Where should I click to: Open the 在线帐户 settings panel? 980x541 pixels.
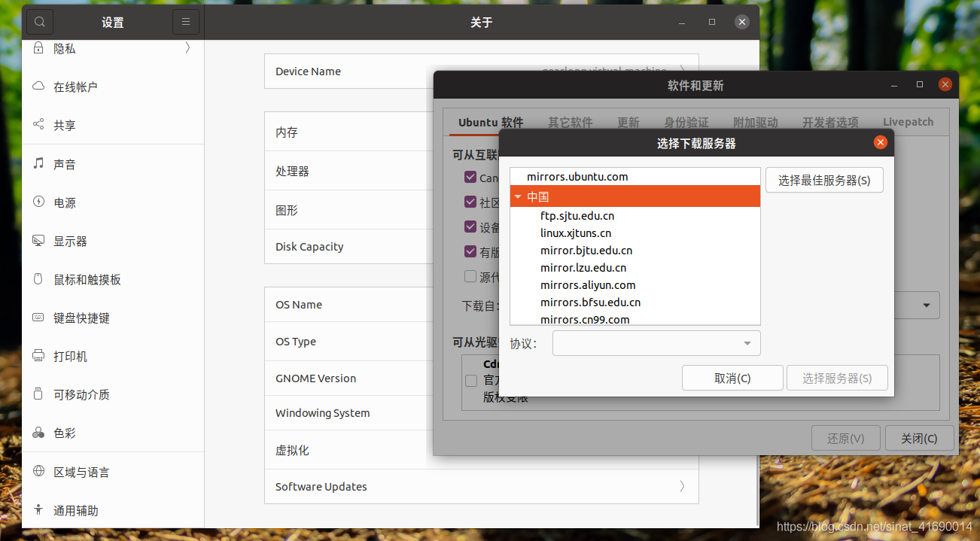(113, 87)
